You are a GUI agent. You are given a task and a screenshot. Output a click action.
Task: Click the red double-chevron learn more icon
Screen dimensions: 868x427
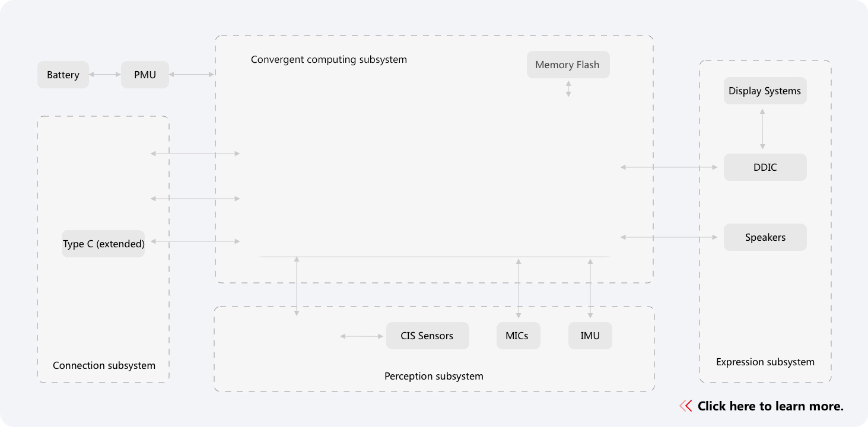click(686, 406)
